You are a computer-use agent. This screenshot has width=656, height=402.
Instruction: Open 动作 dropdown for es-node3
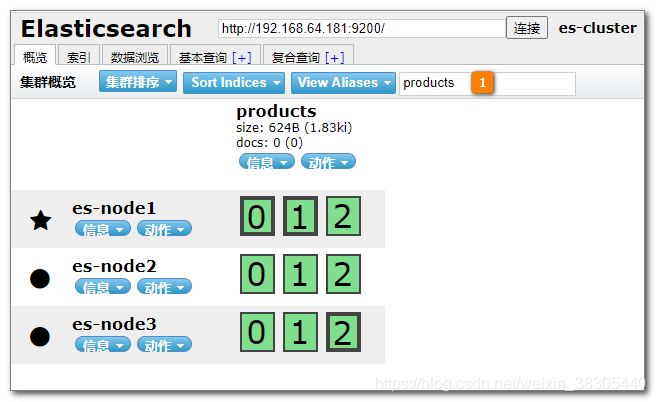coord(164,345)
